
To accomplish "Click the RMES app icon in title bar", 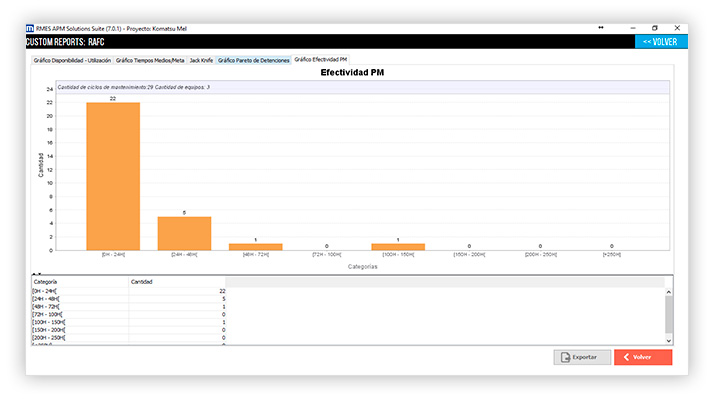I will (30, 28).
